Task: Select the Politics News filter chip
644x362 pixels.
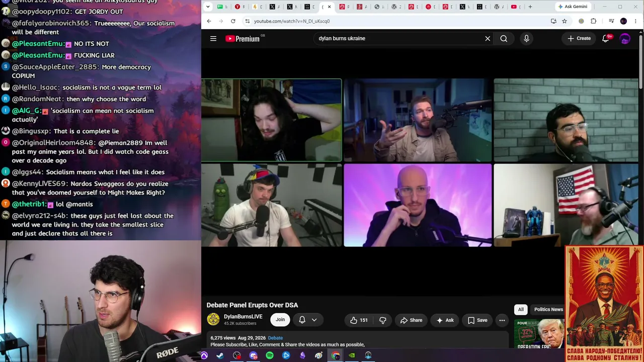Action: click(548, 309)
